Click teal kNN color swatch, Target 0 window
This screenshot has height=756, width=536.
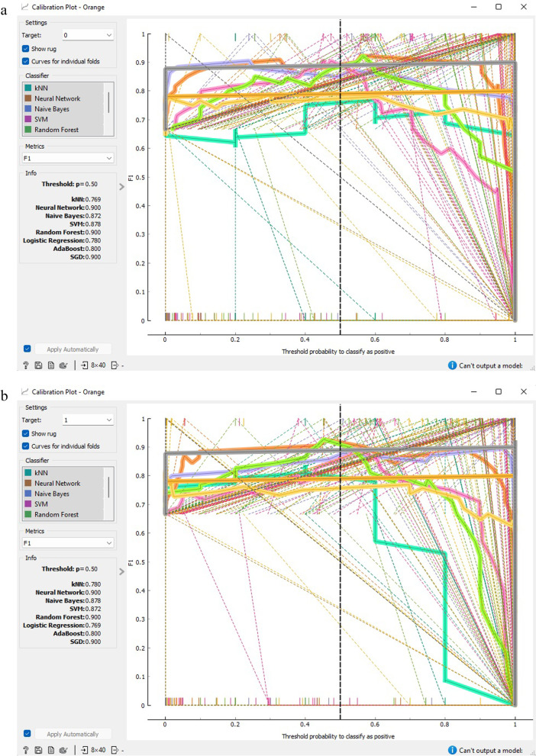[x=28, y=88]
